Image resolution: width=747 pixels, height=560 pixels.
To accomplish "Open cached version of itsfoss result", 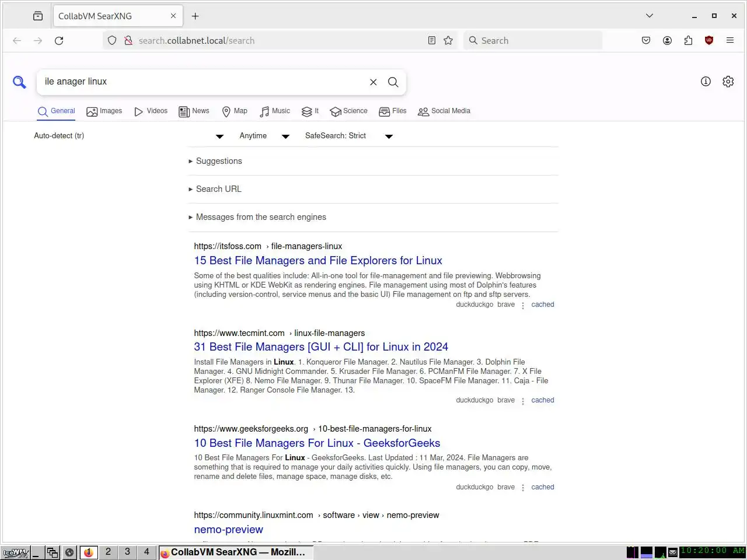I will click(543, 304).
